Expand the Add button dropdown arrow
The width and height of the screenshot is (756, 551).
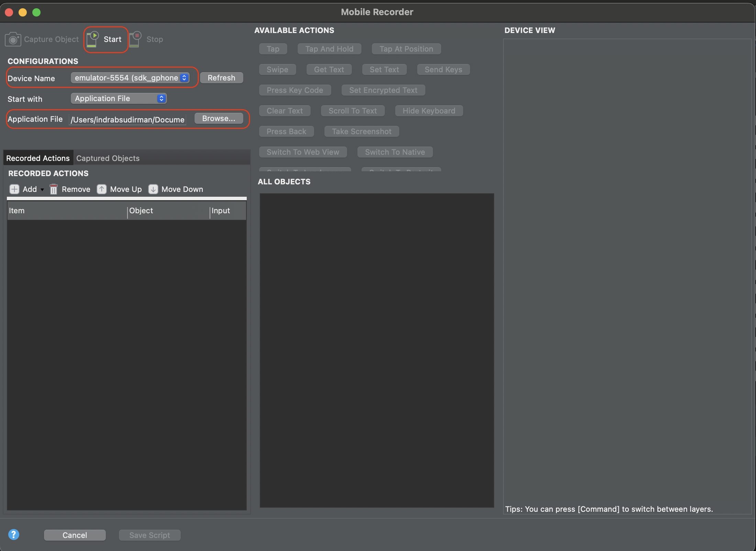click(42, 190)
